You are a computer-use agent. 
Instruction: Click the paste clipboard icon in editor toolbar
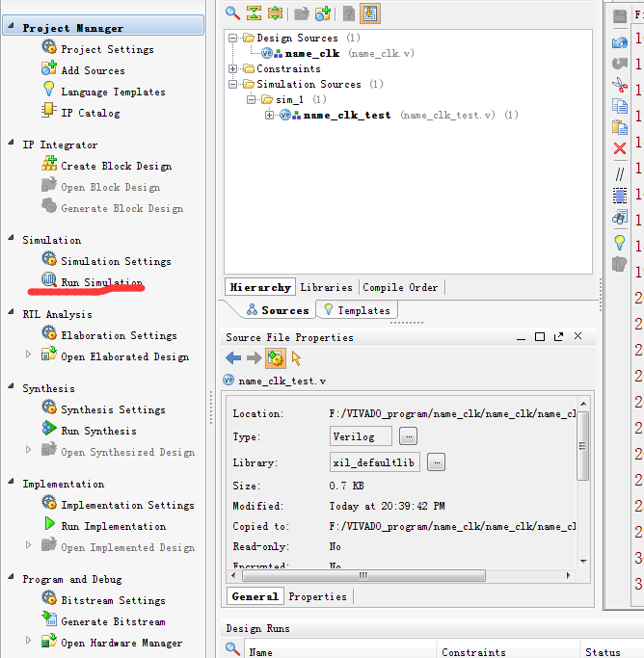(620, 127)
